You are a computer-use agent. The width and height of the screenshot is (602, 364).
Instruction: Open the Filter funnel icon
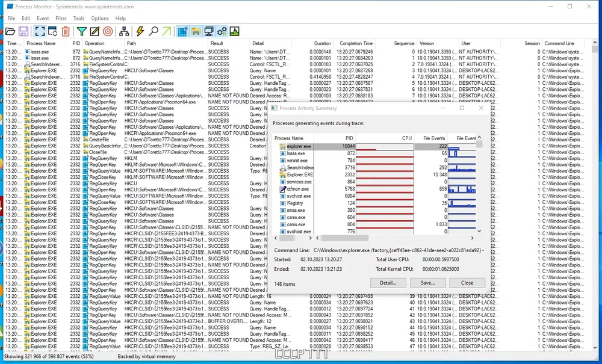click(x=81, y=31)
